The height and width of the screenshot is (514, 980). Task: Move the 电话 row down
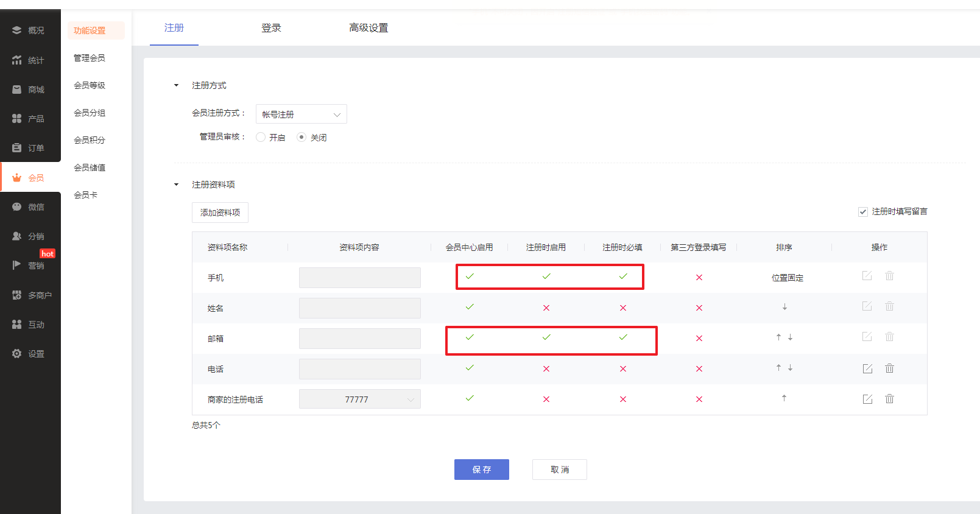[790, 367]
